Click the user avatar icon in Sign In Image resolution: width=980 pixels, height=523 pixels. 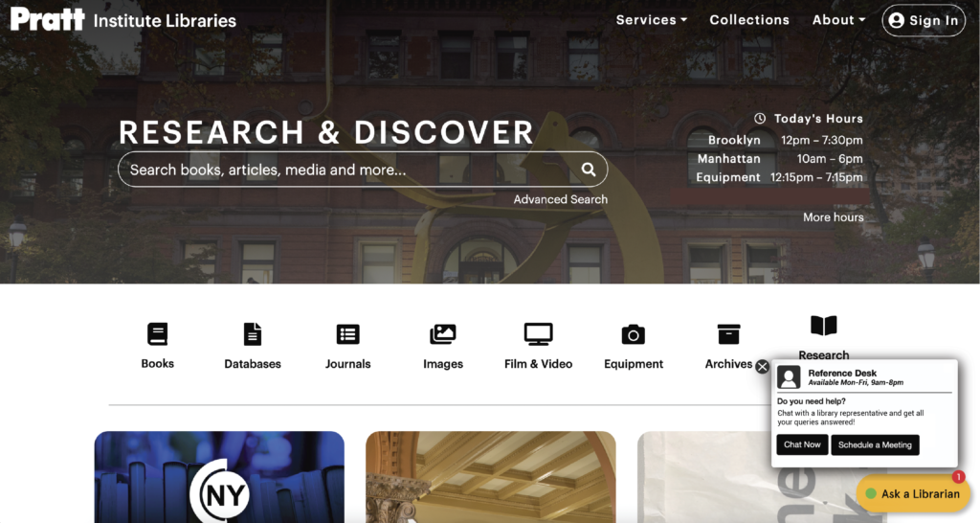tap(896, 20)
